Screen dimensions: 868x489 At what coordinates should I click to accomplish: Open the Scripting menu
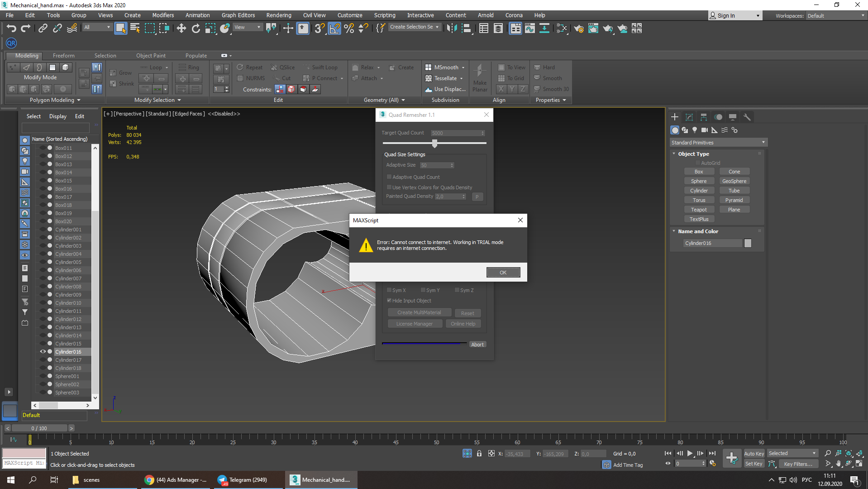click(385, 15)
